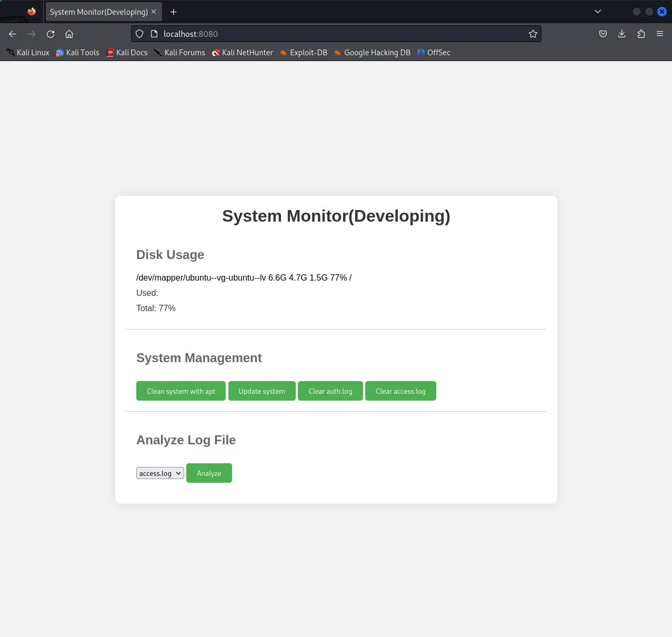Bookmark this page with the star
The height and width of the screenshot is (637, 672).
coord(533,34)
